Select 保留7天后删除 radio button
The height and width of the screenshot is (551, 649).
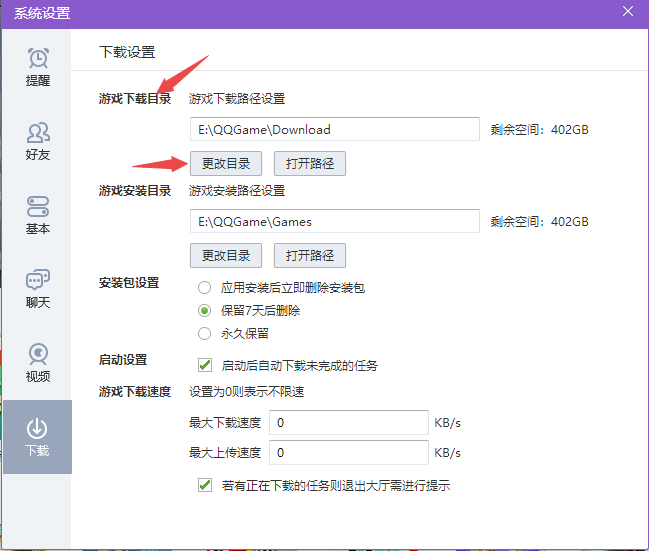pos(205,310)
